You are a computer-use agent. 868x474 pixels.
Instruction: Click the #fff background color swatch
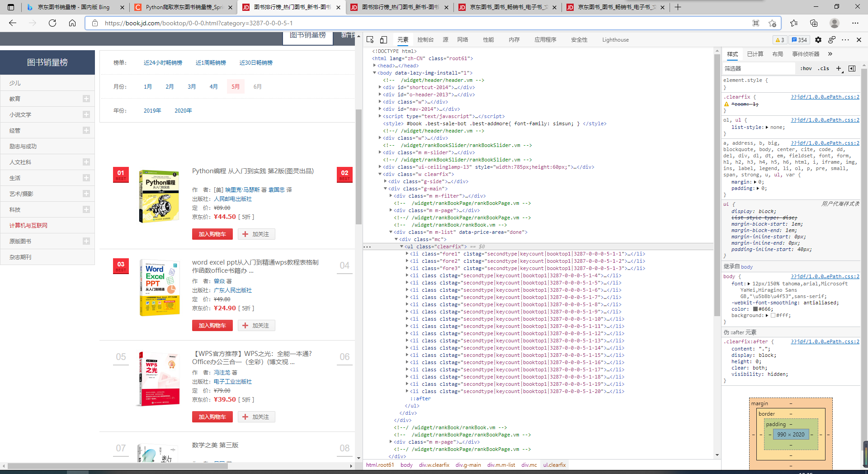click(773, 315)
